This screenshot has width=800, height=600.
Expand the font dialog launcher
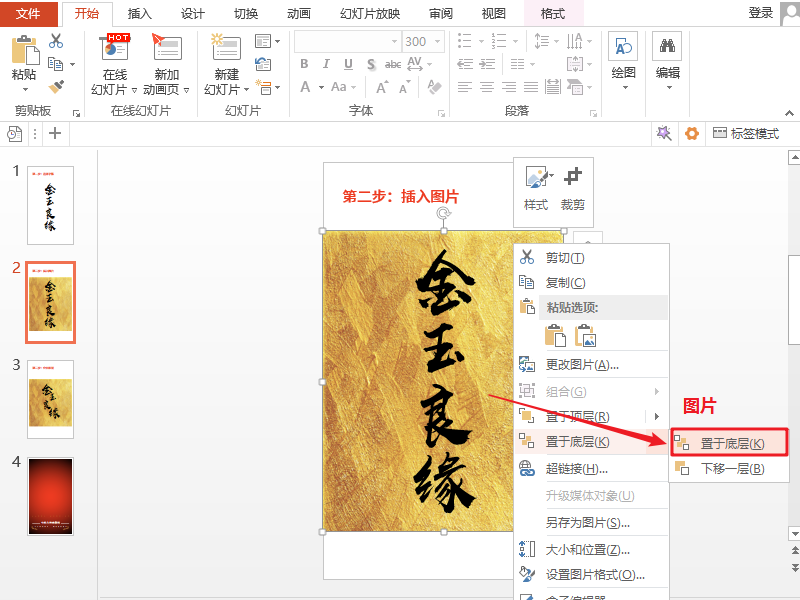click(x=441, y=114)
